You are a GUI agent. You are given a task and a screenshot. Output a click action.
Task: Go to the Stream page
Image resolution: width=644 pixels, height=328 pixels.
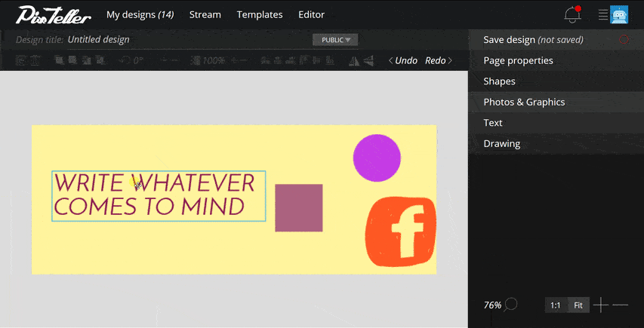pos(205,15)
